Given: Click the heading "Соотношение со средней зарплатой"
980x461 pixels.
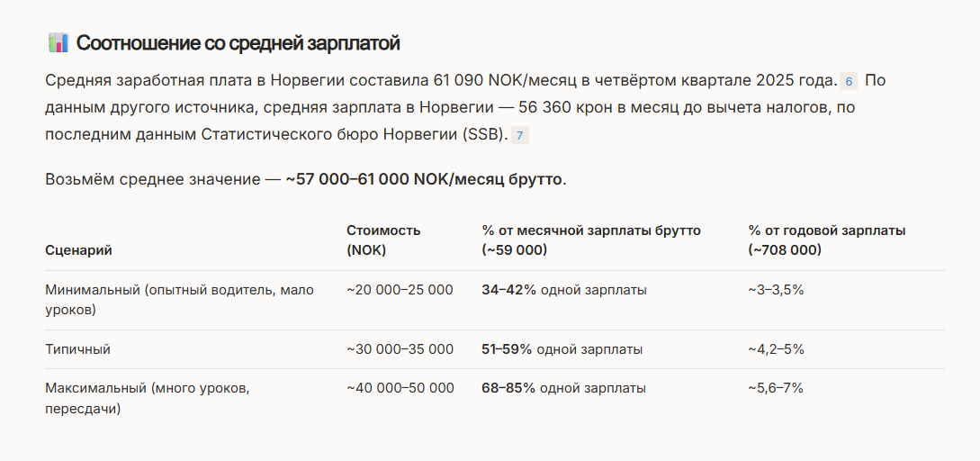Looking at the screenshot, I should tap(238, 42).
